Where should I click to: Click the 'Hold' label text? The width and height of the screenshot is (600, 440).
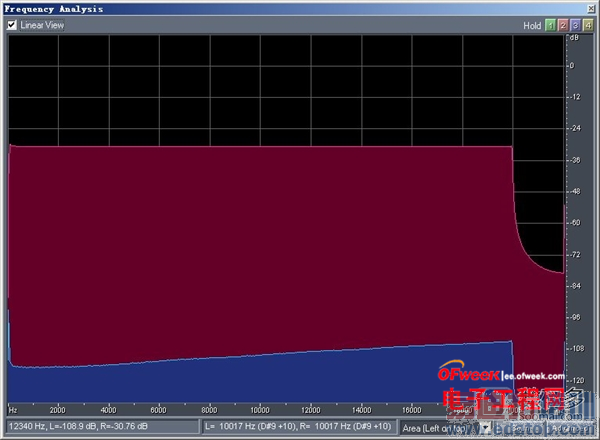532,26
